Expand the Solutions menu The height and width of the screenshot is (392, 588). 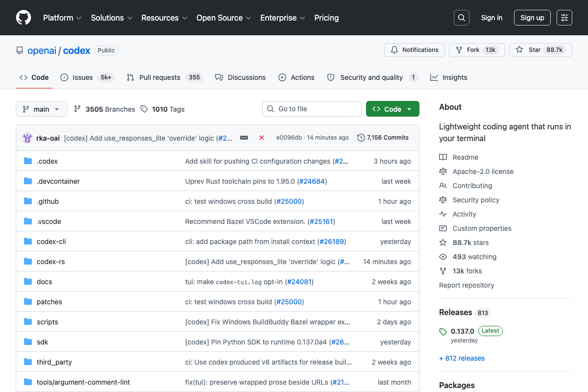pos(112,18)
